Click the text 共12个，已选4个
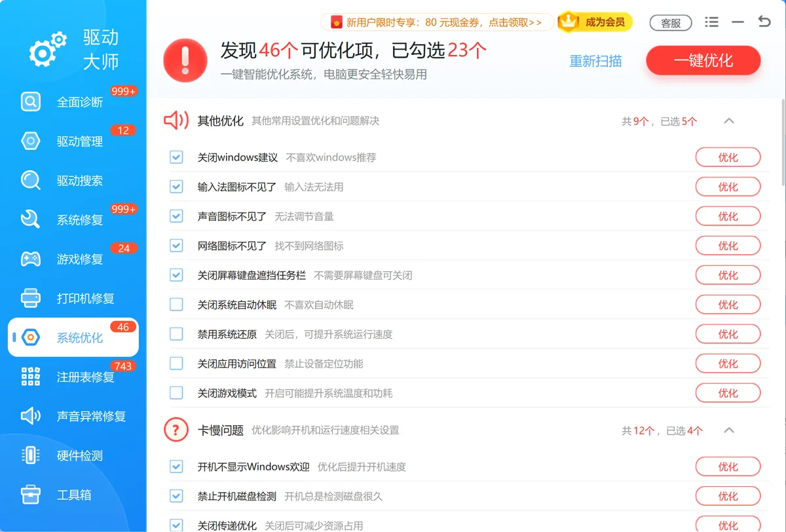 [x=662, y=430]
